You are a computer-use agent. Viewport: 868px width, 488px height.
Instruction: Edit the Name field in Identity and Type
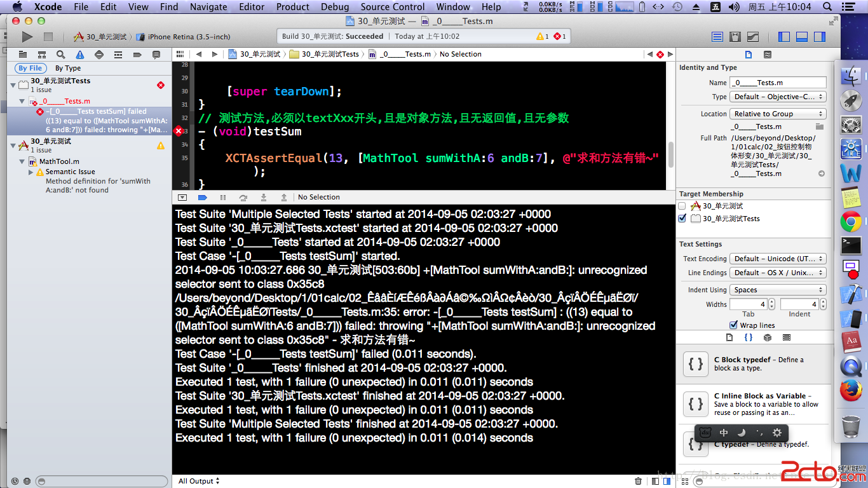pyautogui.click(x=778, y=83)
